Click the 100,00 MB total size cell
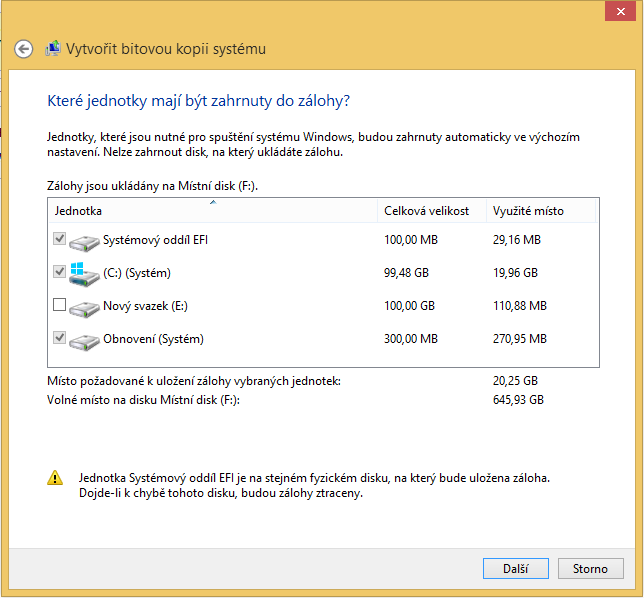 point(411,240)
